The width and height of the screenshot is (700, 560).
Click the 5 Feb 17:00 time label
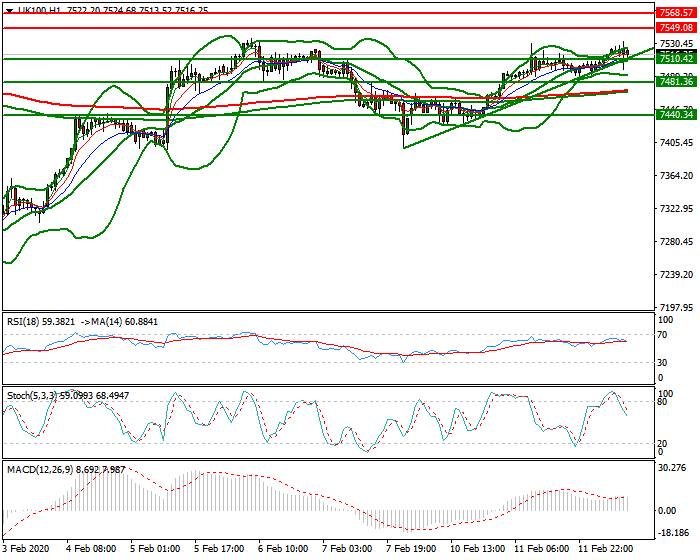(219, 548)
